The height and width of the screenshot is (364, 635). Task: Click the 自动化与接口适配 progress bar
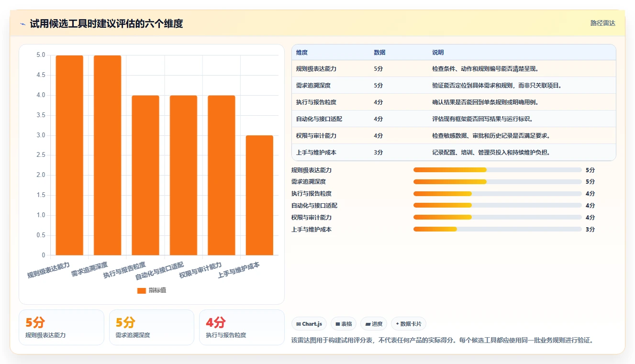point(498,206)
